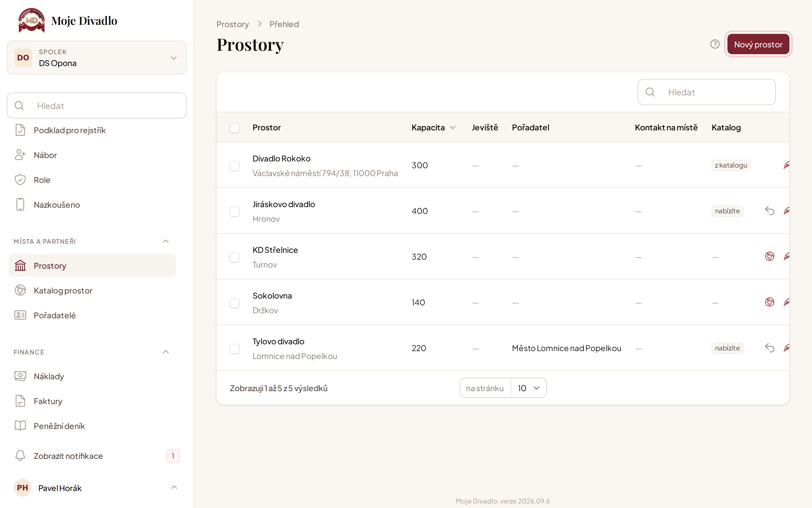Check the Tylovo divadlo row checkbox

[x=235, y=349]
